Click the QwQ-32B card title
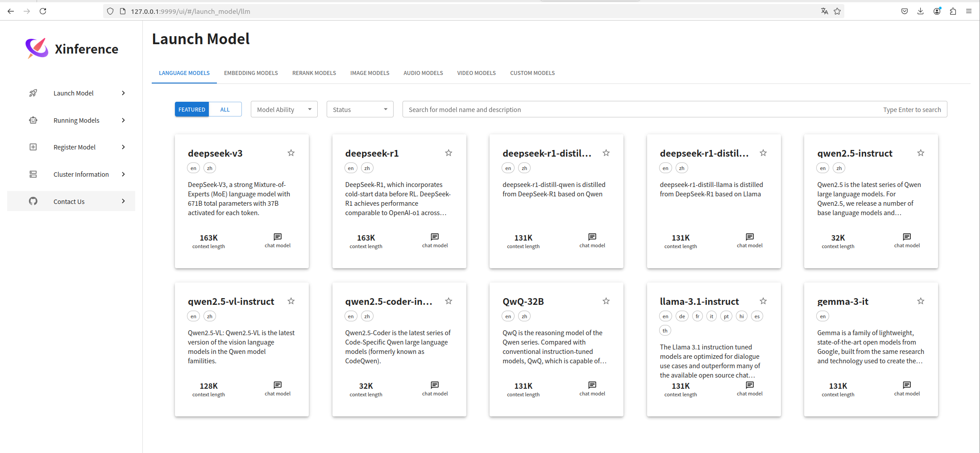Screen dimensions: 980x453 pyautogui.click(x=523, y=301)
